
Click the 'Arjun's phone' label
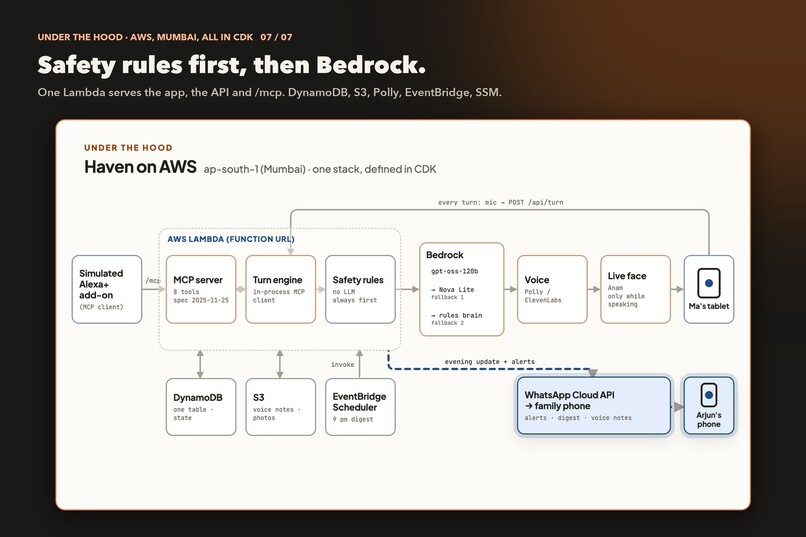[708, 420]
